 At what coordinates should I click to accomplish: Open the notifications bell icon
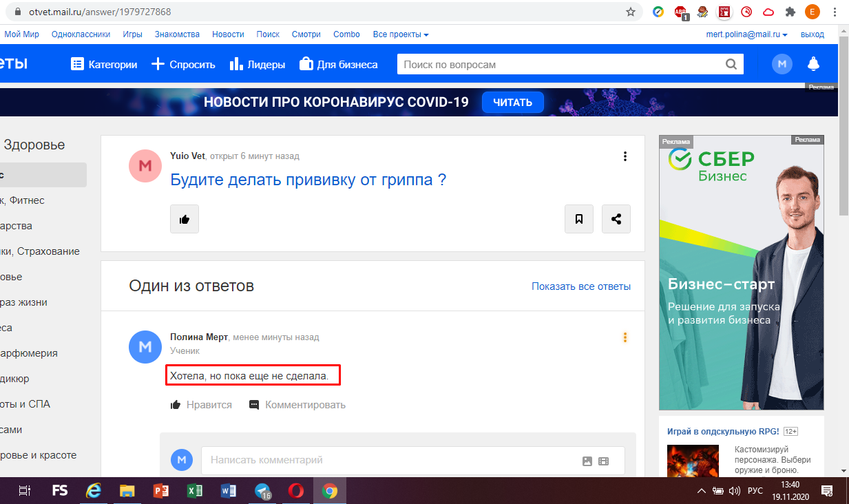pos(813,65)
